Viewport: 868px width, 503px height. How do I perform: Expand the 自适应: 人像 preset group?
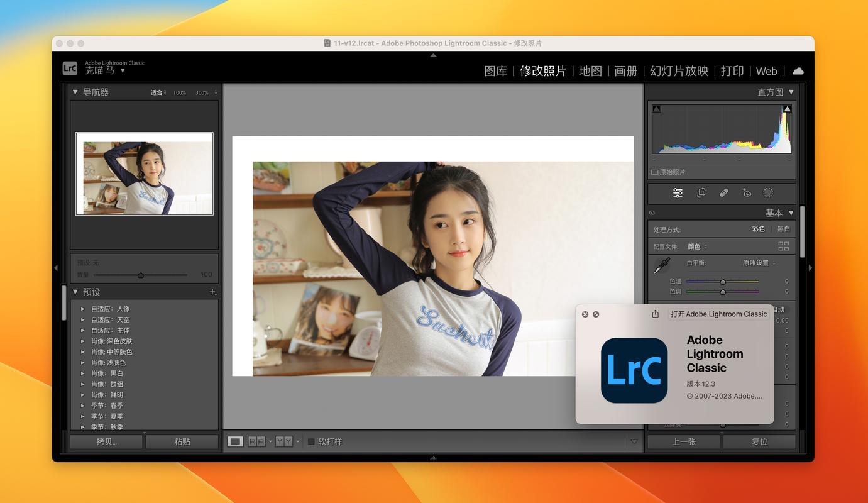[x=82, y=309]
